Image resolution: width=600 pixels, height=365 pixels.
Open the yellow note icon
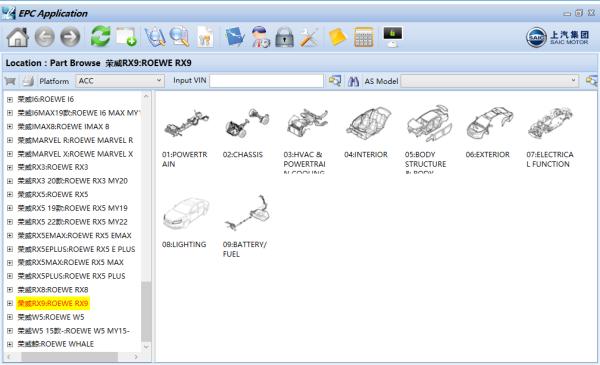coord(338,37)
